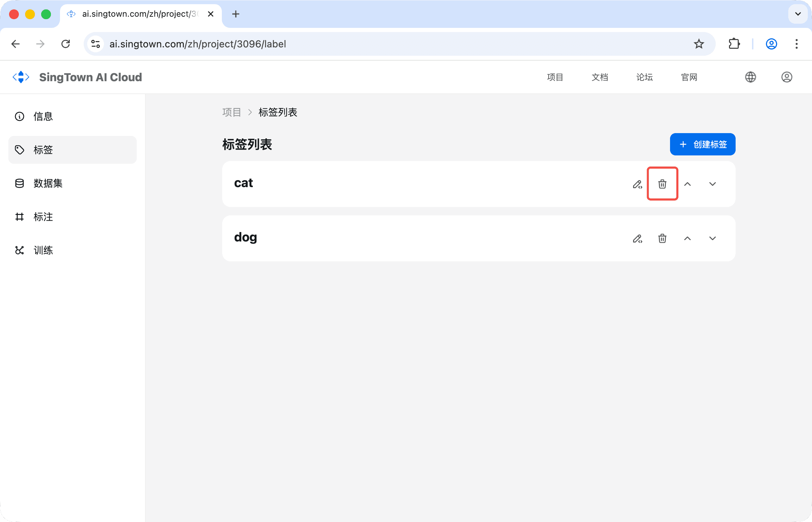Open the user account icon in header

787,77
